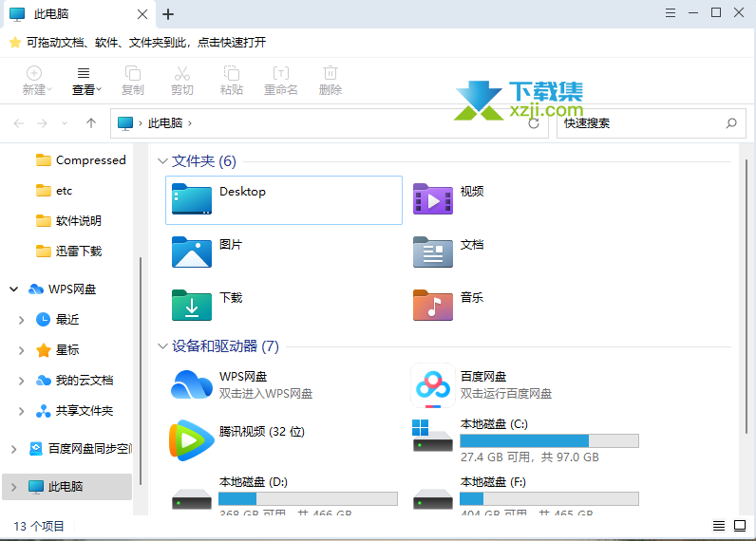Switch to large icons view
The image size is (756, 541).
coord(740,526)
